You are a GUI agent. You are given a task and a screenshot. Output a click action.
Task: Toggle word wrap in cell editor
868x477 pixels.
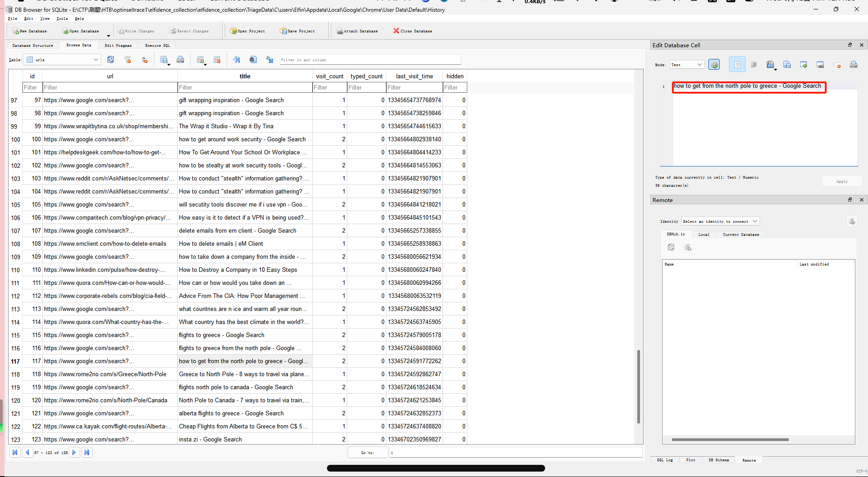[737, 65]
